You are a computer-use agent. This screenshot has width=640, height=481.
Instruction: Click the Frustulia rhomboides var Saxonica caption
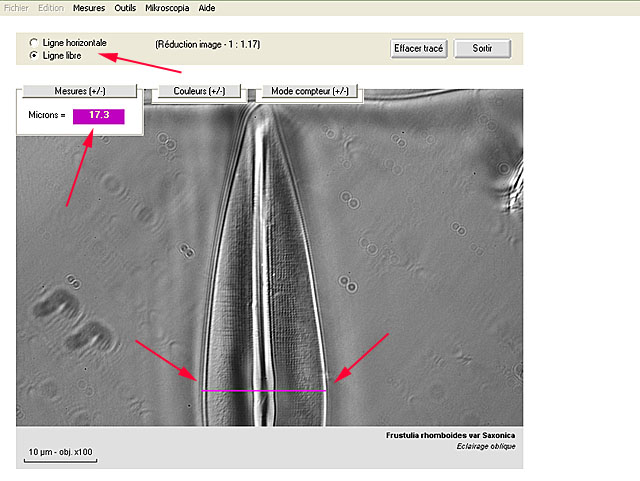point(451,435)
